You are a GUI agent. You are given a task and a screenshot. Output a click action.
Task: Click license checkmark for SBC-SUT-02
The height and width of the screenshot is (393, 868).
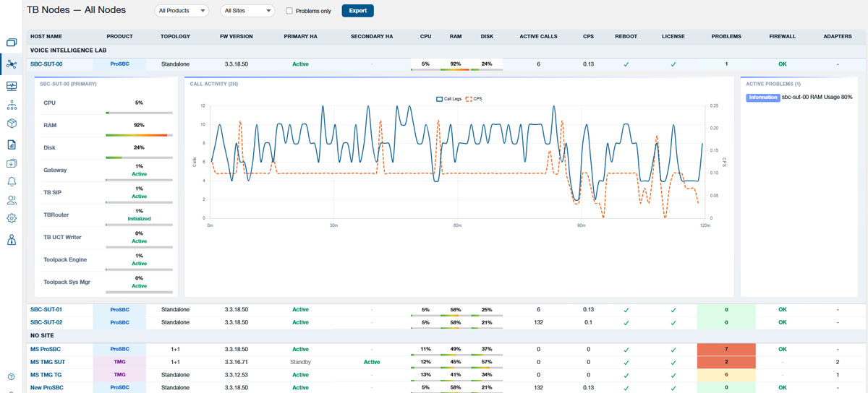673,322
